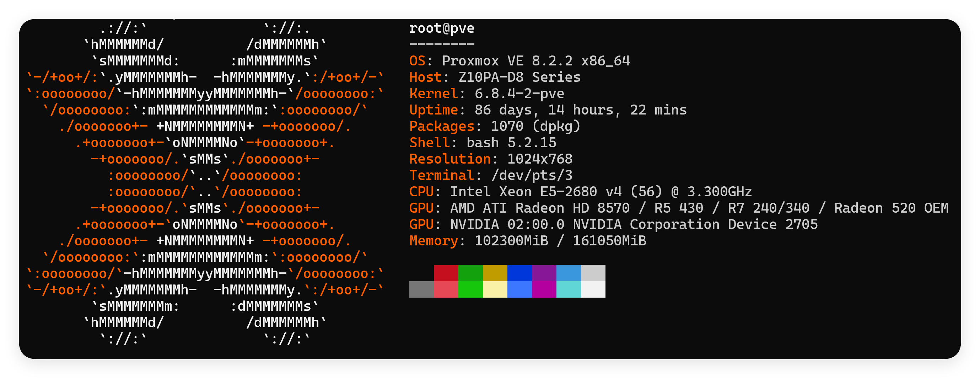Click the Memory usage value
The height and width of the screenshot is (378, 980).
coord(560,241)
